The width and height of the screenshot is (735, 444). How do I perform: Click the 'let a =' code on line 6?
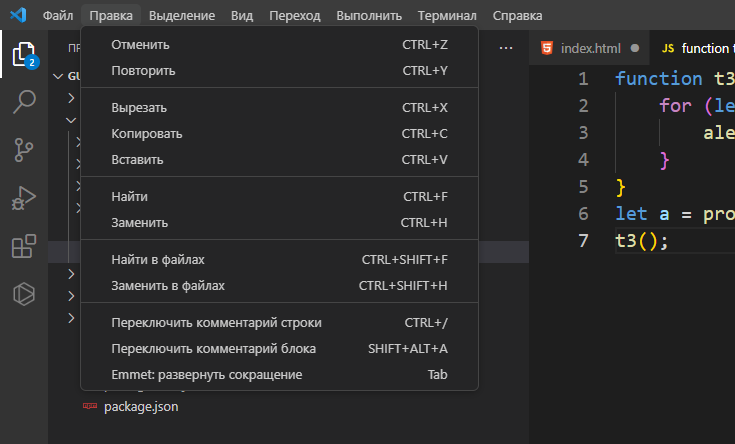(x=653, y=214)
